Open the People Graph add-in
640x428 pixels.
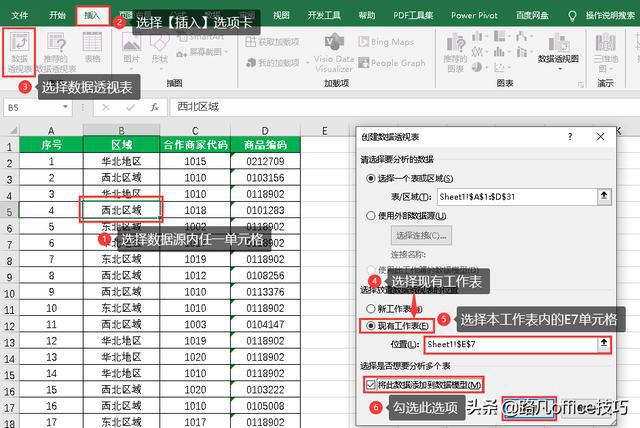click(392, 63)
